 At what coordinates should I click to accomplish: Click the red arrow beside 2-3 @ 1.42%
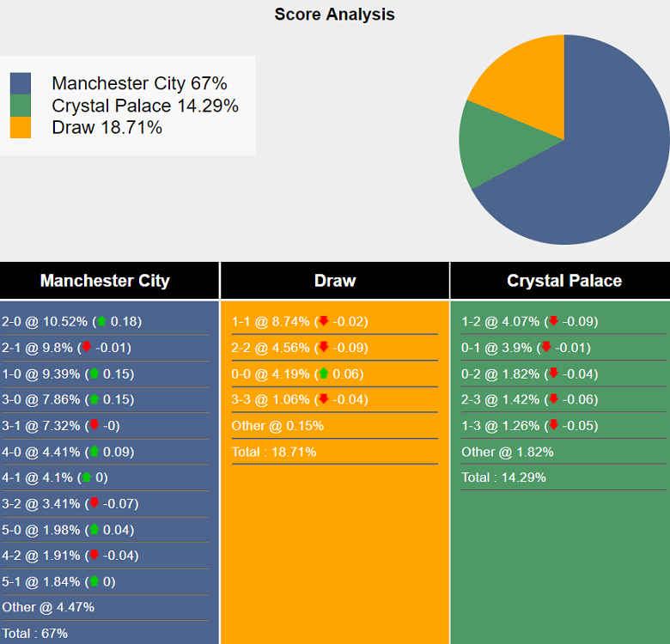click(553, 400)
